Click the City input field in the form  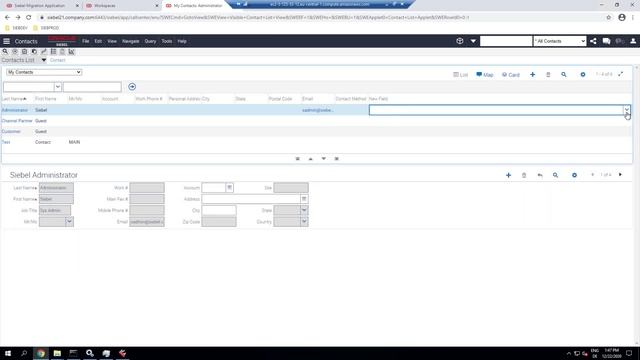(x=219, y=210)
